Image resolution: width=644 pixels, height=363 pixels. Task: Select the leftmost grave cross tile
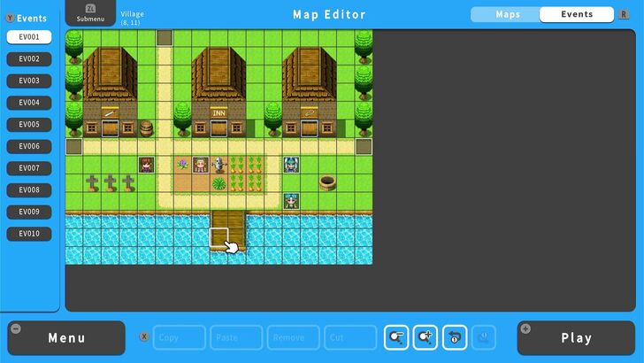tap(92, 183)
